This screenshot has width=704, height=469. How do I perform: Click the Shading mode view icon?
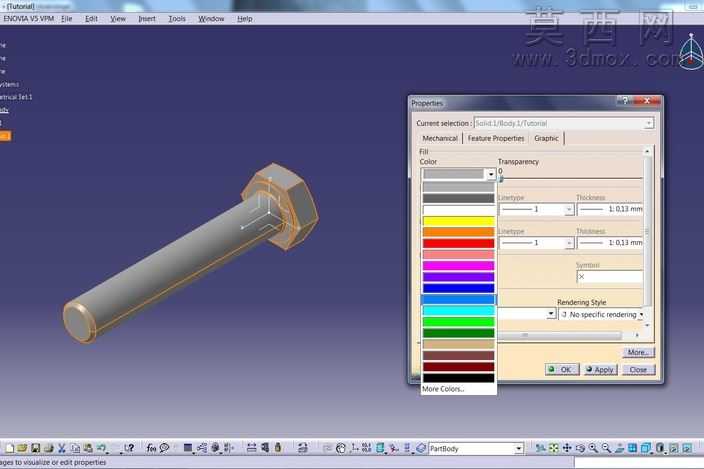[660, 448]
